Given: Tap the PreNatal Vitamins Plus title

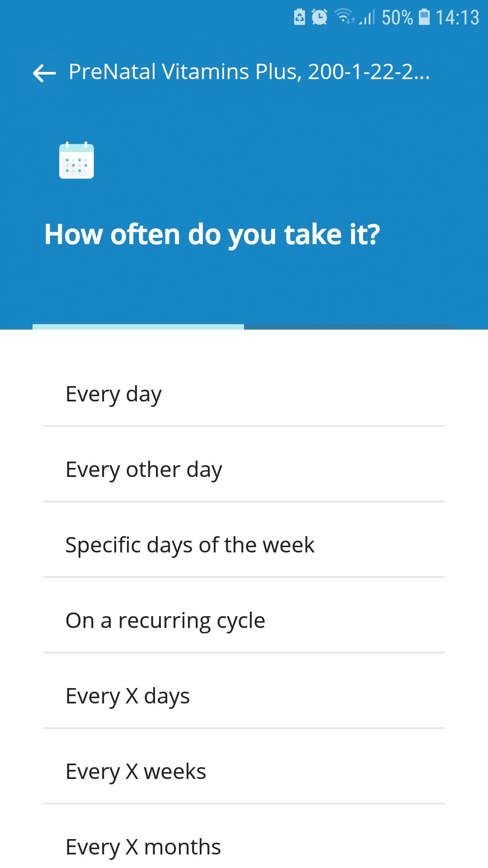Looking at the screenshot, I should [249, 72].
